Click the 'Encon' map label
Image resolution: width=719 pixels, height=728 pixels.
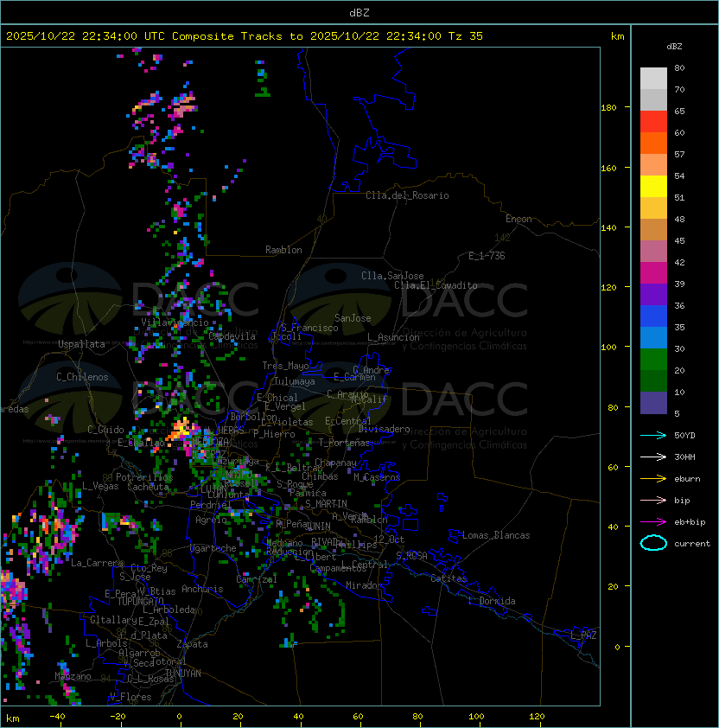519,219
